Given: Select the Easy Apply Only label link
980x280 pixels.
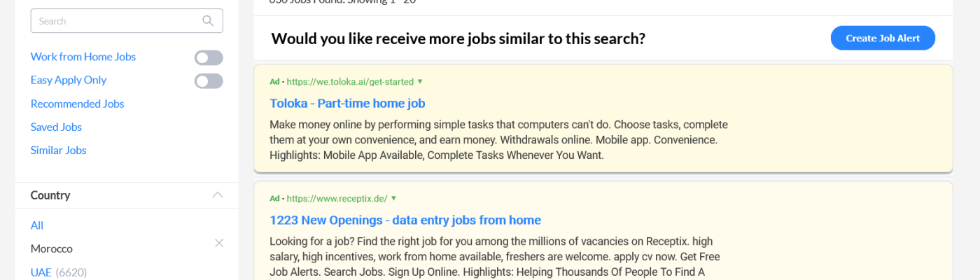Looking at the screenshot, I should point(68,80).
